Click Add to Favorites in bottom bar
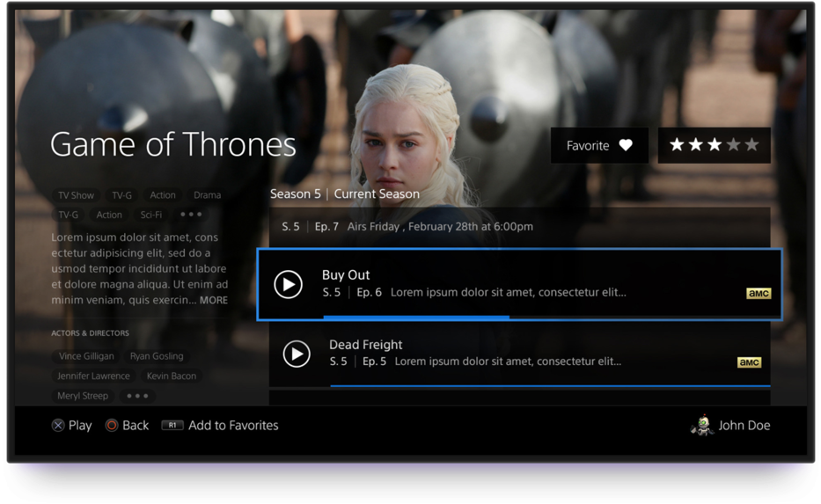The height and width of the screenshot is (504, 821). pos(233,426)
